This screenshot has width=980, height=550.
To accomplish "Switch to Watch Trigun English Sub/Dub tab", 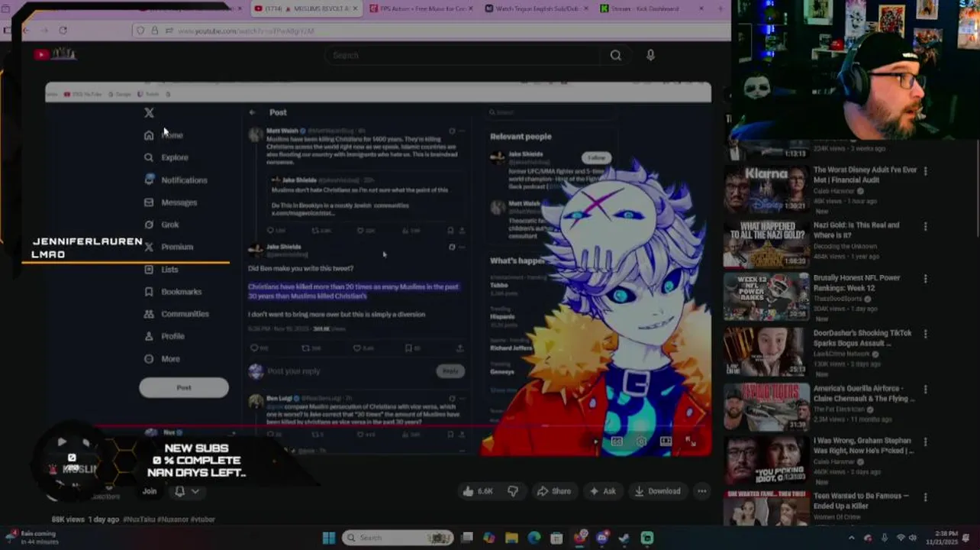I will [537, 8].
